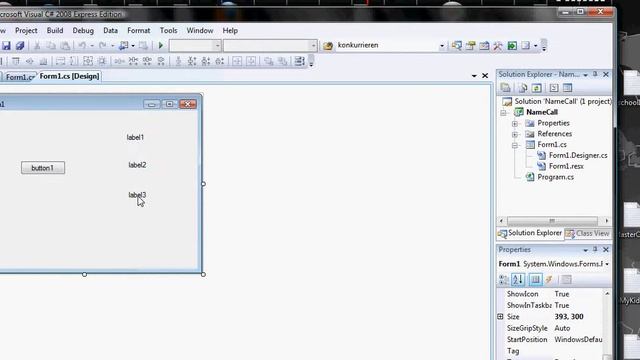The width and height of the screenshot is (640, 360).
Task: Expand the References folder node
Action: click(x=515, y=134)
